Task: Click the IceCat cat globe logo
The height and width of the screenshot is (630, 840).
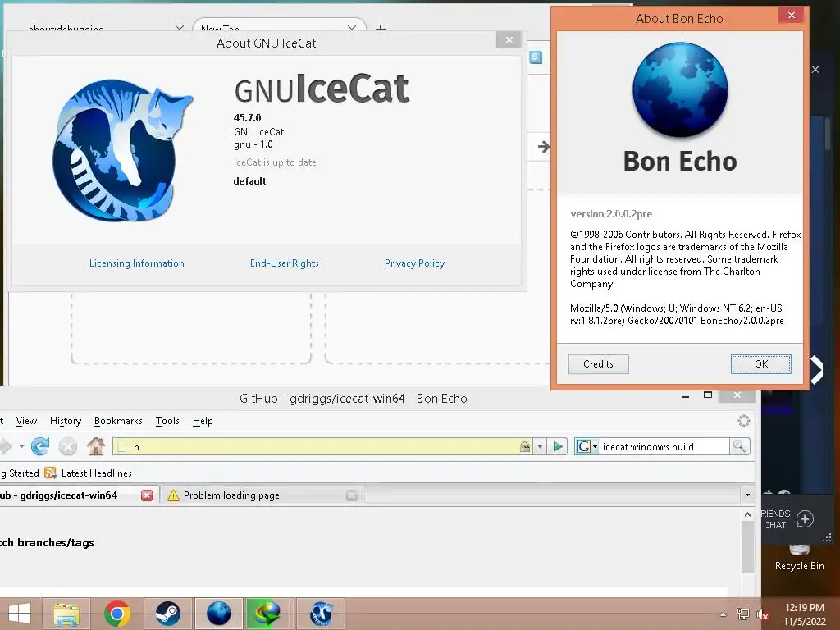Action: pos(122,151)
